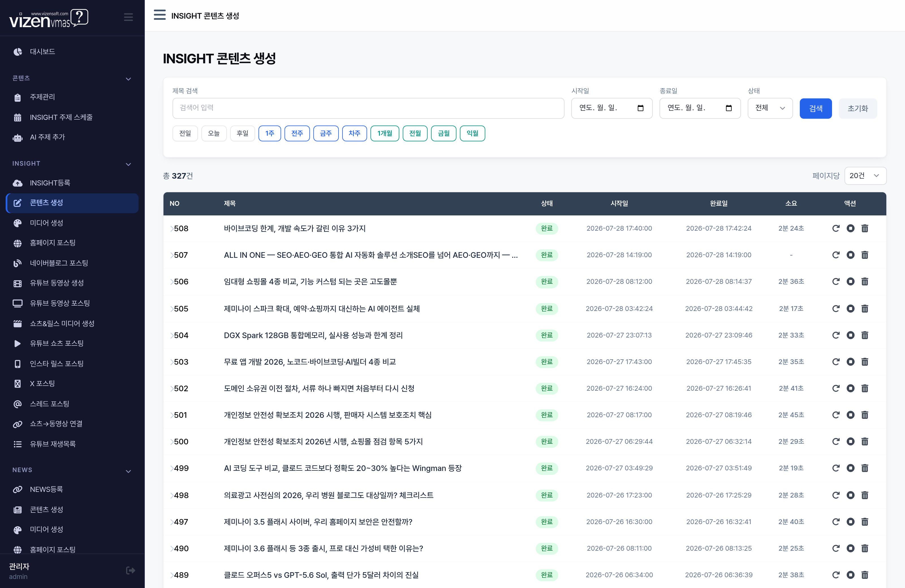Click the stop circle icon in row 501
The height and width of the screenshot is (588, 905).
tap(851, 415)
